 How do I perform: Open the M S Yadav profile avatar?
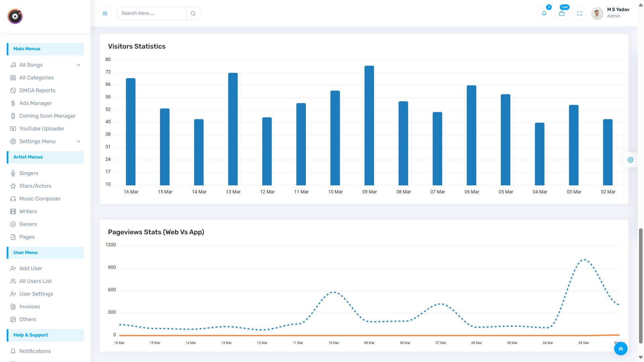coord(597,13)
